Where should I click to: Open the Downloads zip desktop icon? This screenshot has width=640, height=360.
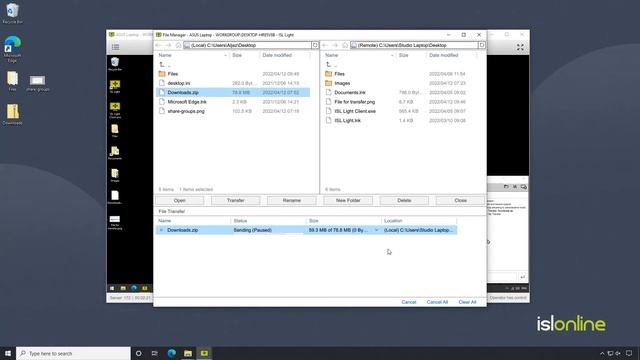coord(13,114)
